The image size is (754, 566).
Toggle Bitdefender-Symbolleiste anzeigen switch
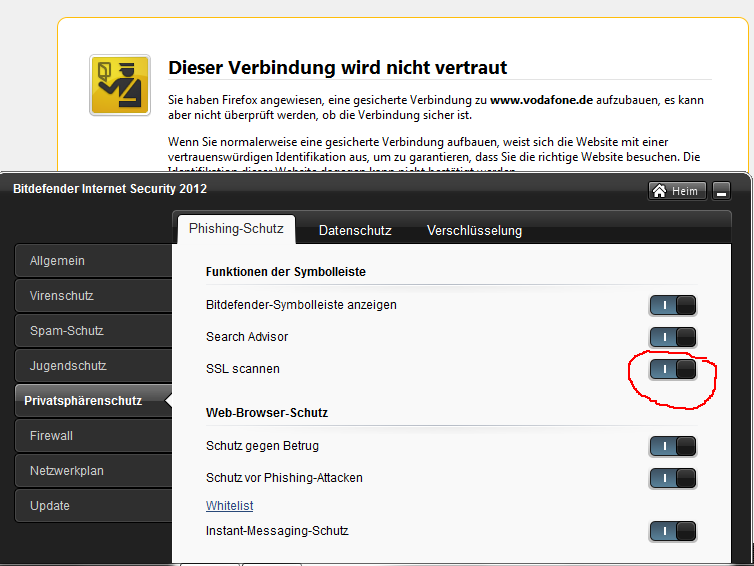point(673,305)
